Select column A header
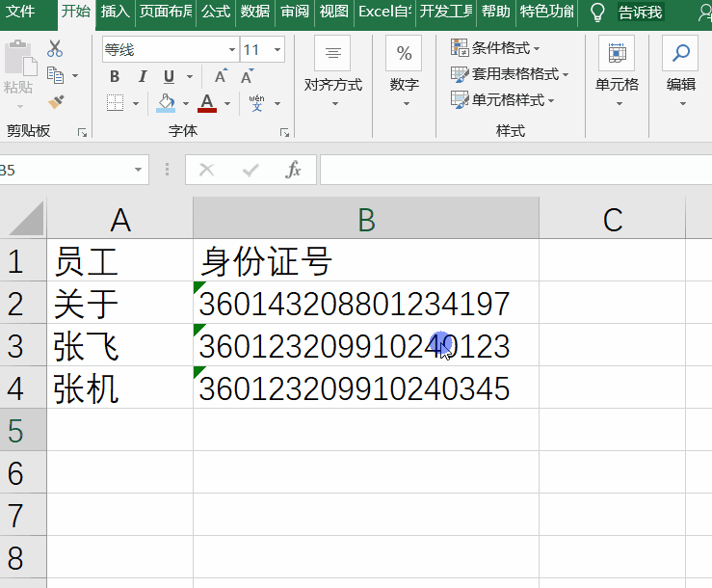The width and height of the screenshot is (712, 588). (x=119, y=219)
